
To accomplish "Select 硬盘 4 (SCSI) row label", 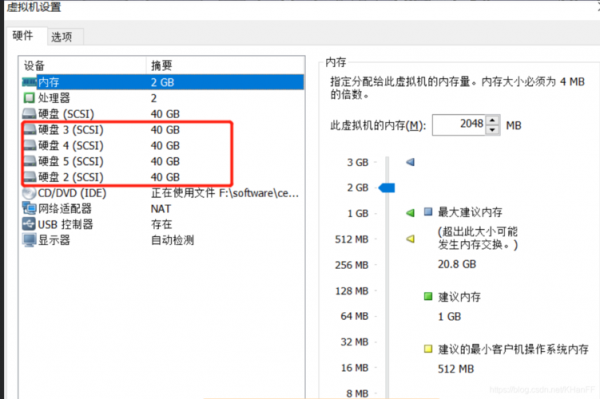I will pos(71,145).
